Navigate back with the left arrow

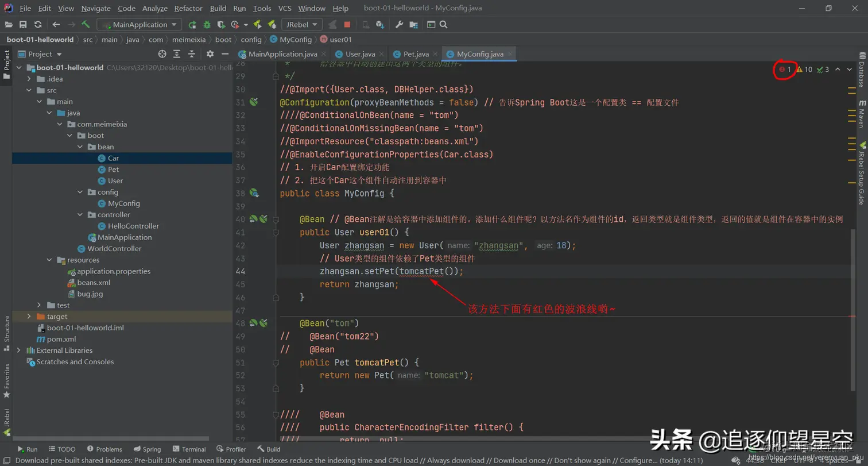[56, 25]
